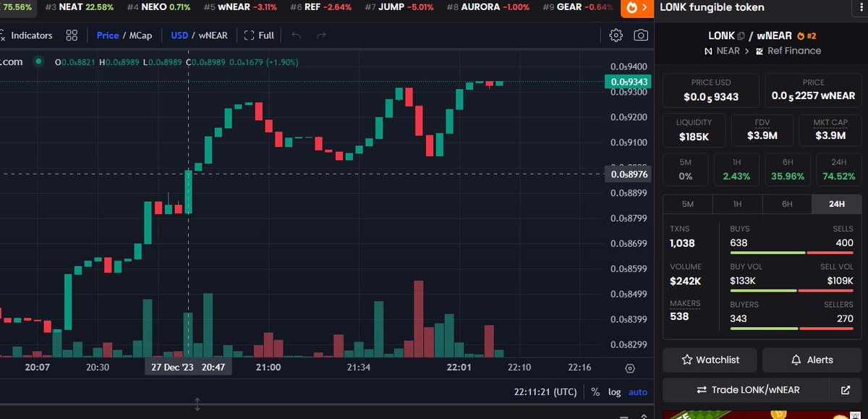Image resolution: width=868 pixels, height=419 pixels.
Task: Open NEAR chain link
Action: tap(722, 51)
